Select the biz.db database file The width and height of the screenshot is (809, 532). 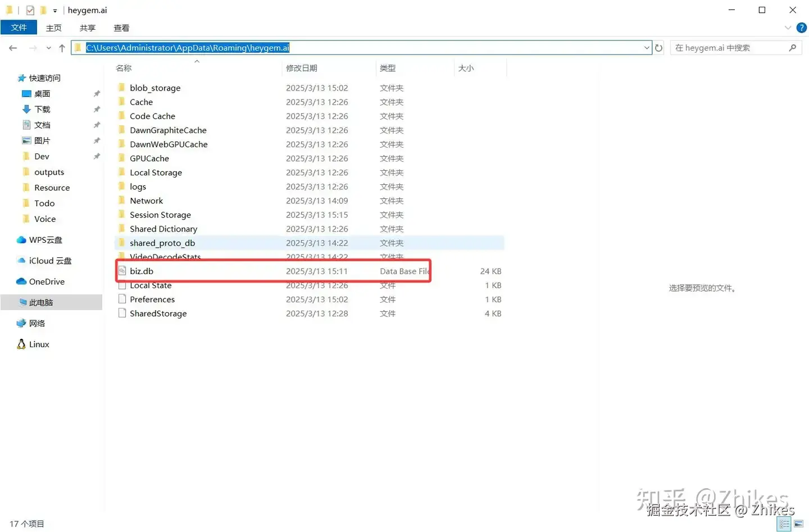coord(142,271)
